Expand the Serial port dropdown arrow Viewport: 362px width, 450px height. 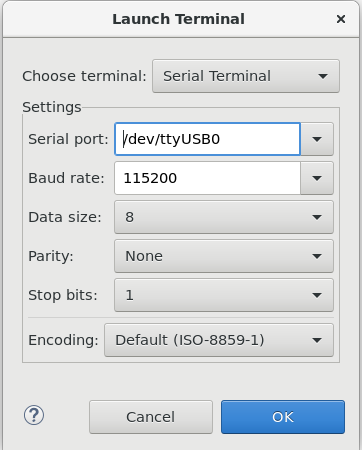click(317, 139)
